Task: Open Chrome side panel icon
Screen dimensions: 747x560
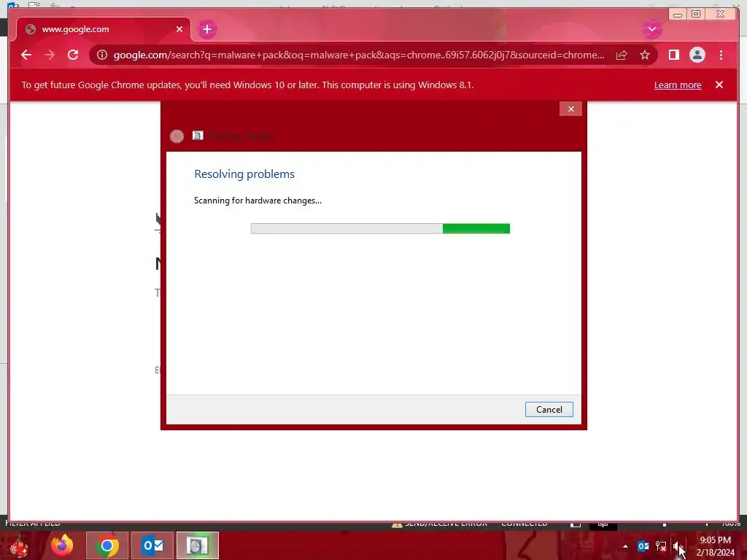Action: 673,55
